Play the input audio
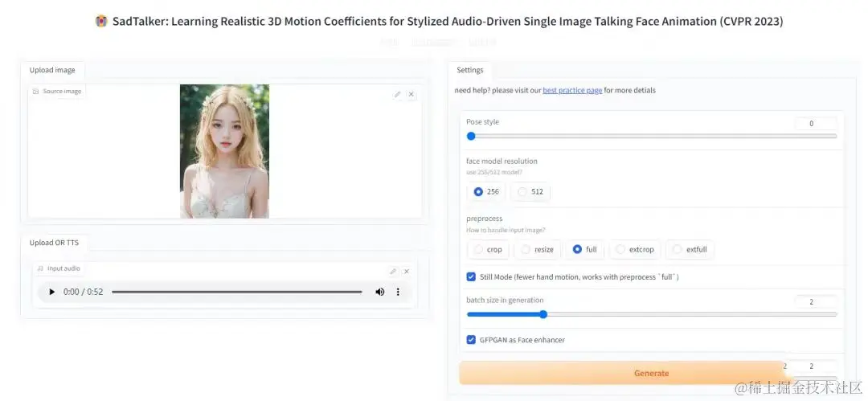The width and height of the screenshot is (868, 401). 52,292
